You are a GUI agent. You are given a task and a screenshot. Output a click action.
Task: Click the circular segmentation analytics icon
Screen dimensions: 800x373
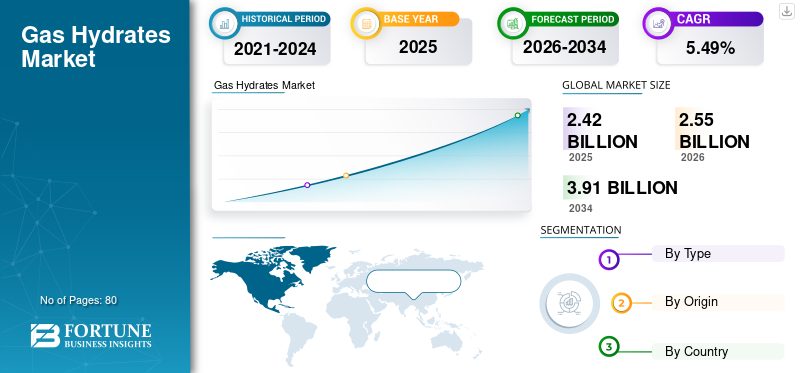570,304
